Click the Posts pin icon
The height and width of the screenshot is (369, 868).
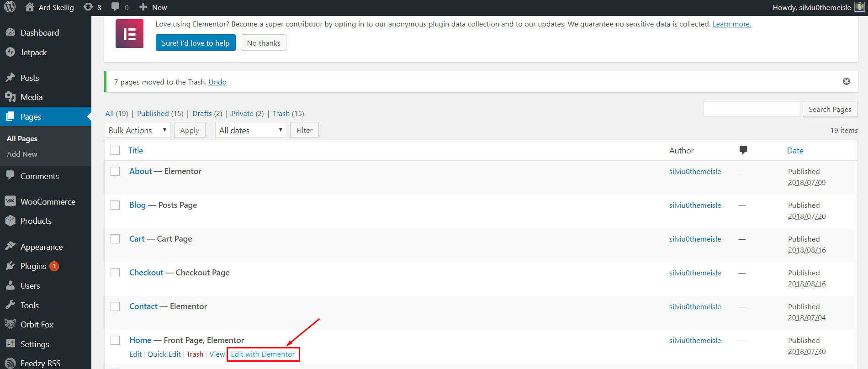click(10, 78)
